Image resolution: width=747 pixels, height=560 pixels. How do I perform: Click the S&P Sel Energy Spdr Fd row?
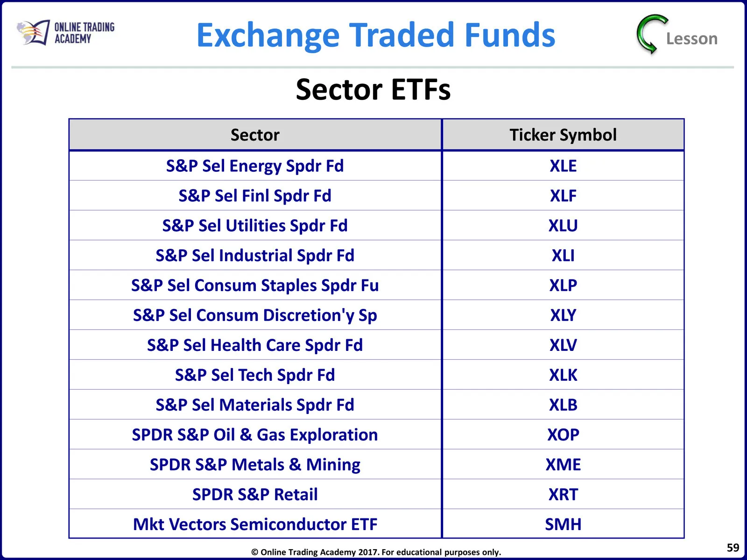[255, 166]
